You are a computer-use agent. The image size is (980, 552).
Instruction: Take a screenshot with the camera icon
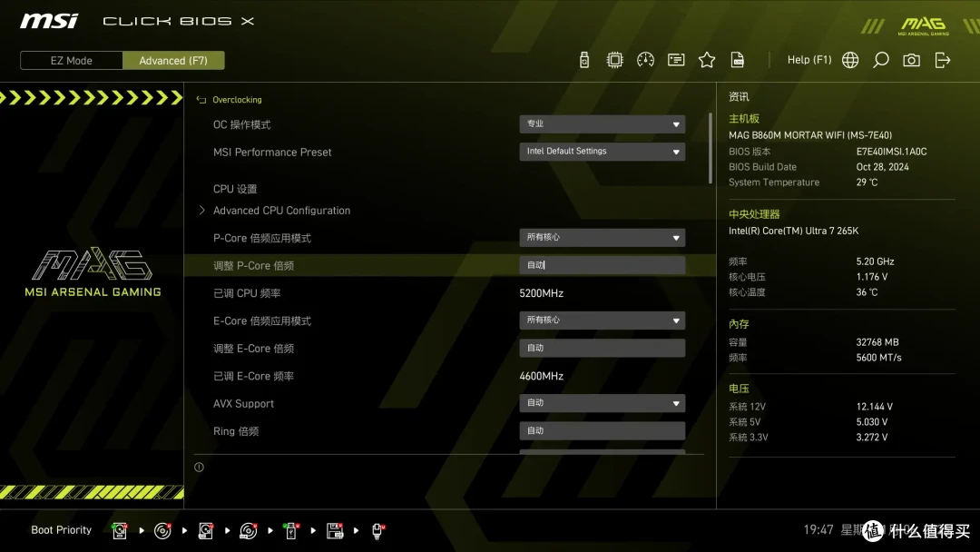click(911, 60)
